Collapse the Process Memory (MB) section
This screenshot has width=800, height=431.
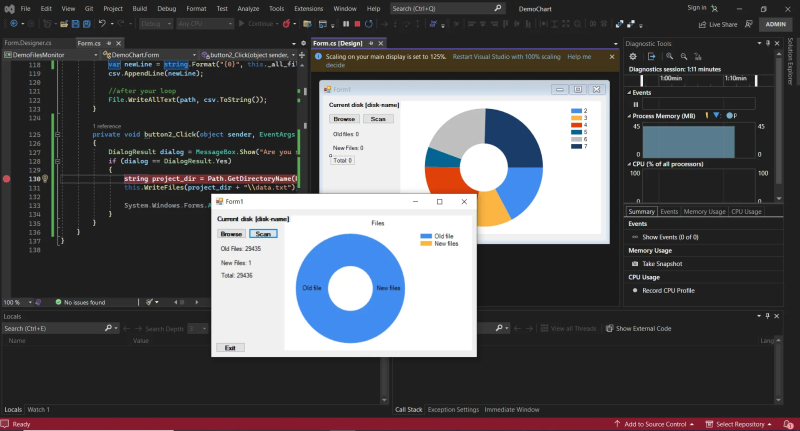point(629,116)
